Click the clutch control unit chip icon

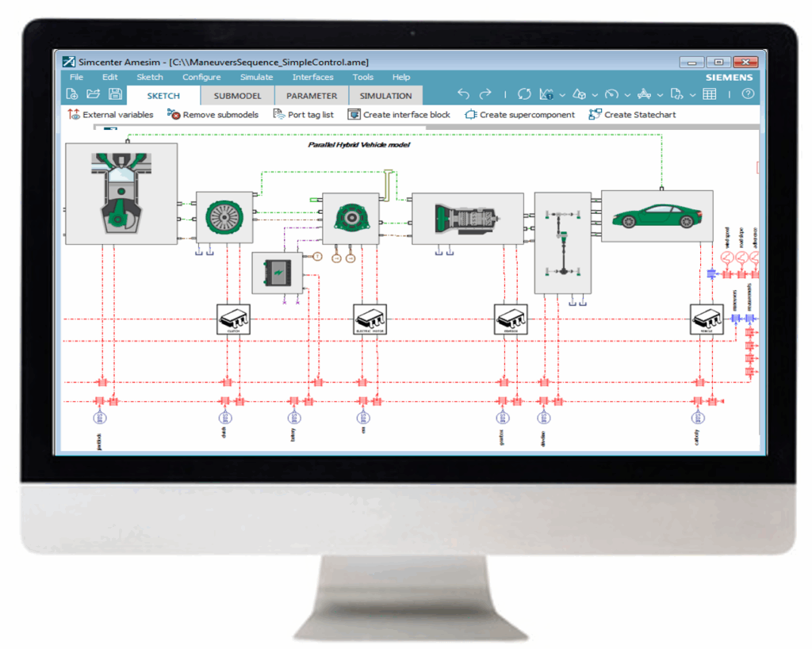[x=233, y=319]
